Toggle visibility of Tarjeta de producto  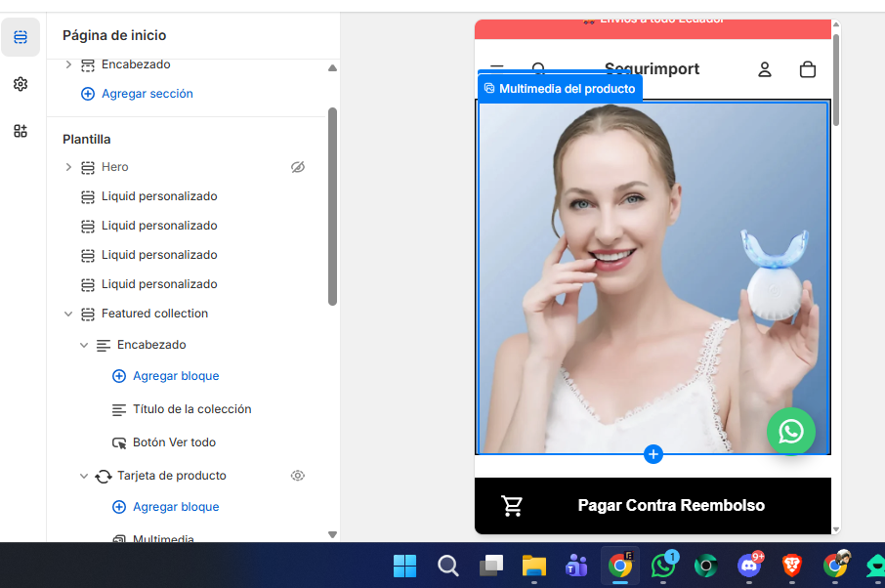coord(298,476)
